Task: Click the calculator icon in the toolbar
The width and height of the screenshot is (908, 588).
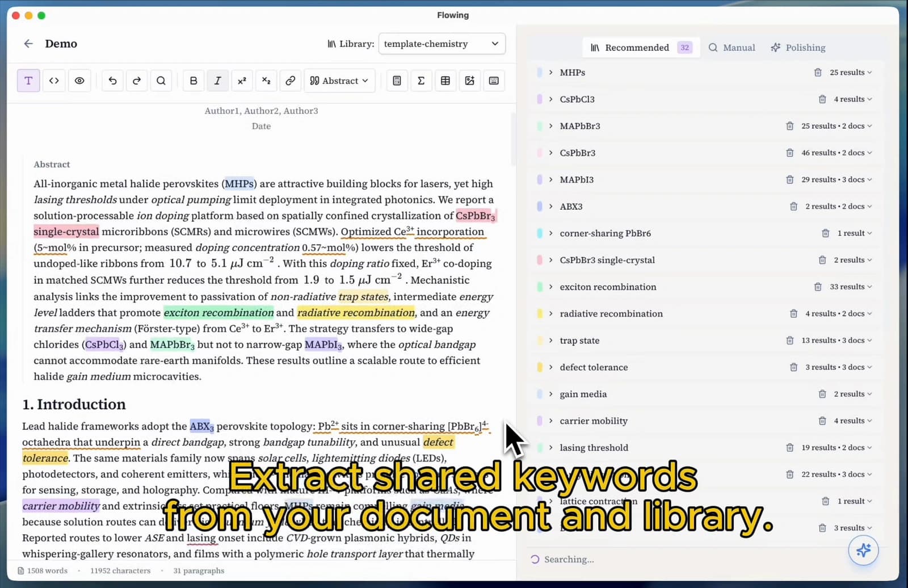Action: (x=397, y=81)
